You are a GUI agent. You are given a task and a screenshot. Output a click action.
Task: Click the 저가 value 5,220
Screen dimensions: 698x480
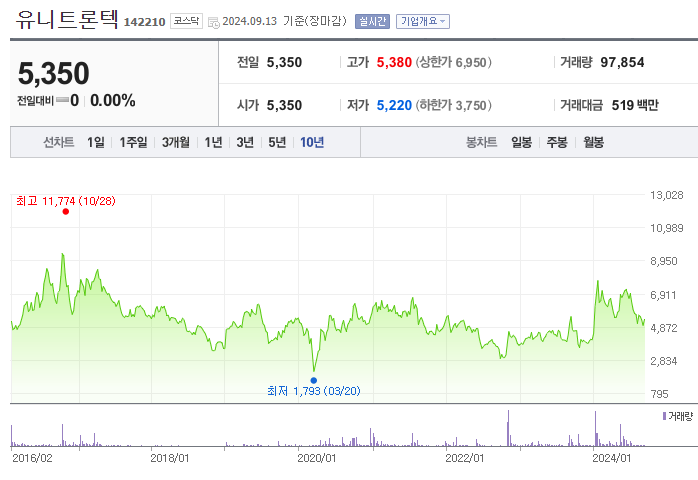pyautogui.click(x=394, y=106)
